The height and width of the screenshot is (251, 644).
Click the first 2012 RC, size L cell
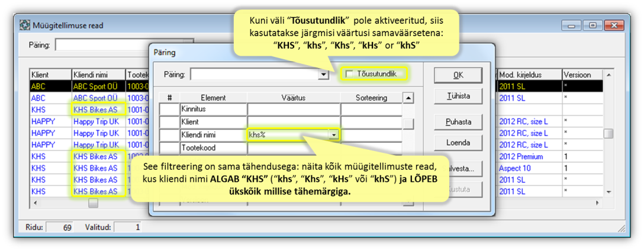(x=530, y=121)
